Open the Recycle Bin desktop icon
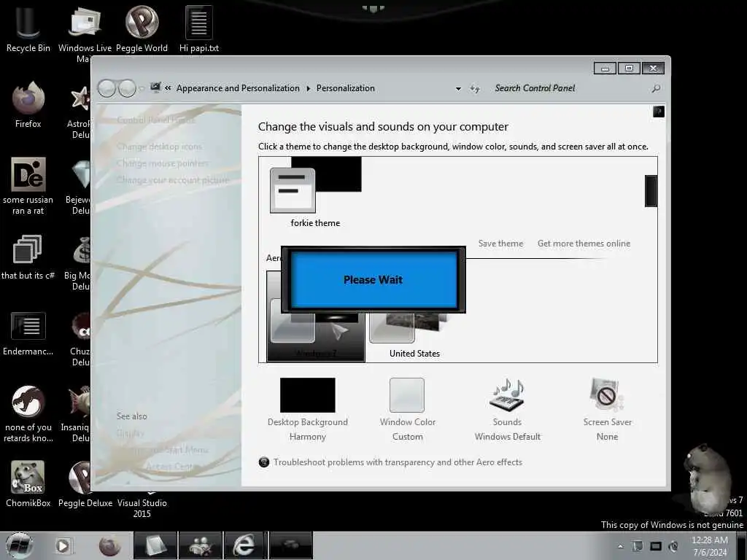The height and width of the screenshot is (560, 747). pos(28,28)
